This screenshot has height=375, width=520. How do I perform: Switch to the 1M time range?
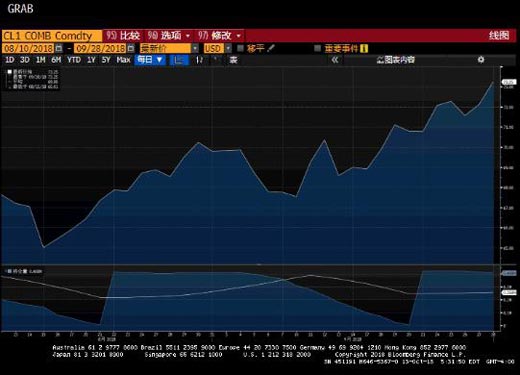pos(40,60)
